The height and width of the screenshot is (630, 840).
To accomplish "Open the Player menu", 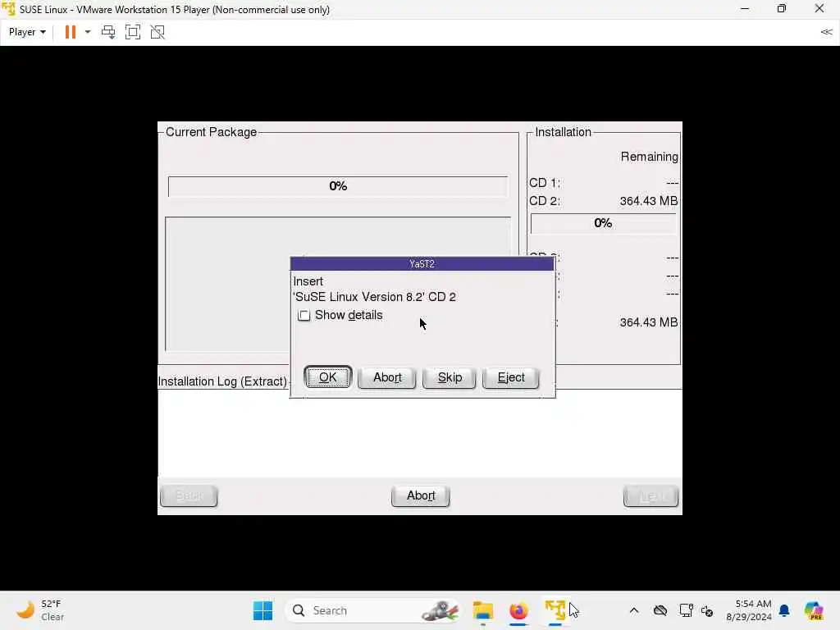I will [x=27, y=32].
